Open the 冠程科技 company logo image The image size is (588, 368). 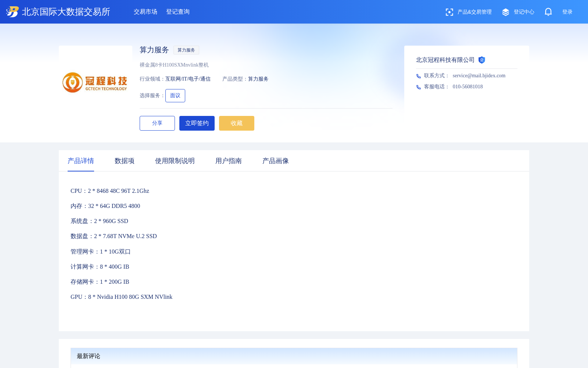pos(95,82)
